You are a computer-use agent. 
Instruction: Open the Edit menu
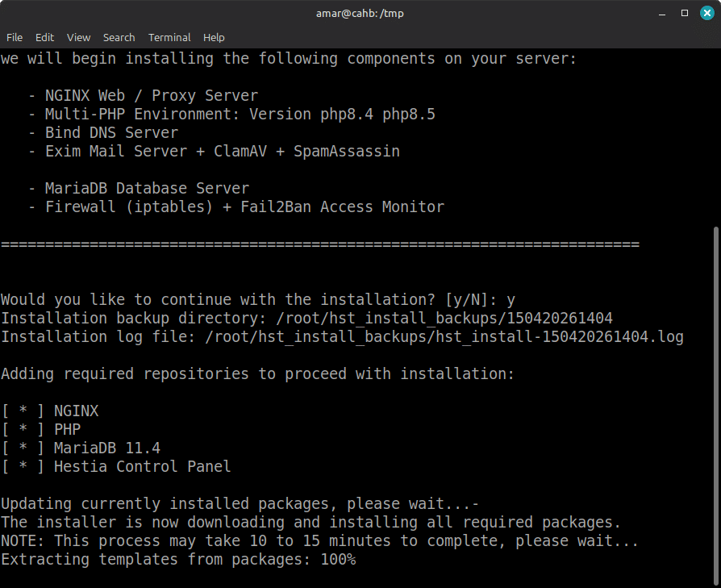44,38
